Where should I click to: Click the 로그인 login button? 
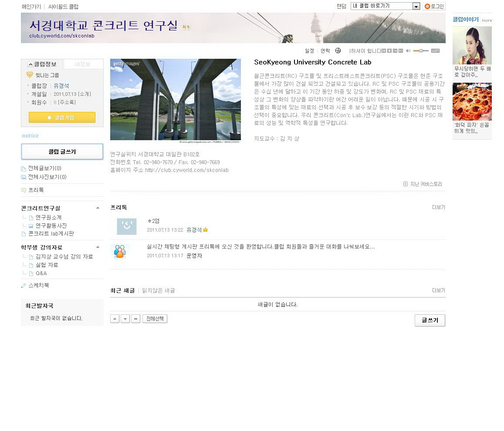(434, 6)
